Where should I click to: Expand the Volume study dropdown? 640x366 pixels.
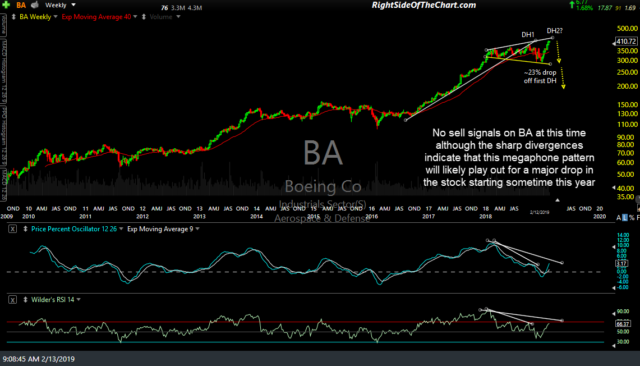pyautogui.click(x=178, y=17)
